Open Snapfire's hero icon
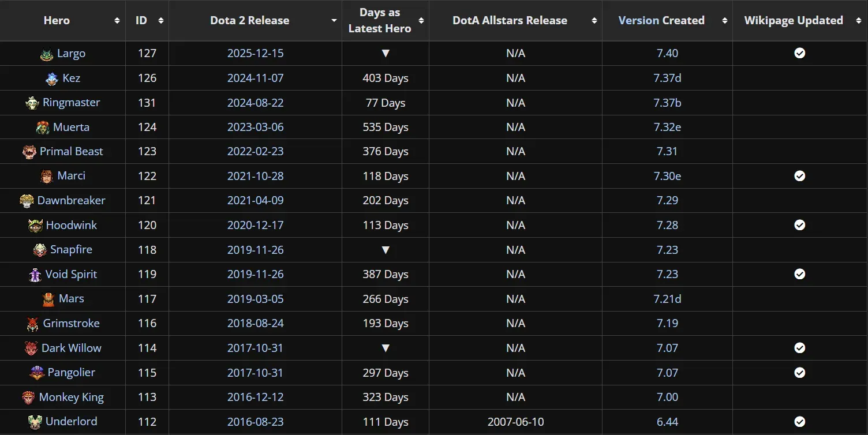Image resolution: width=868 pixels, height=435 pixels. [40, 250]
